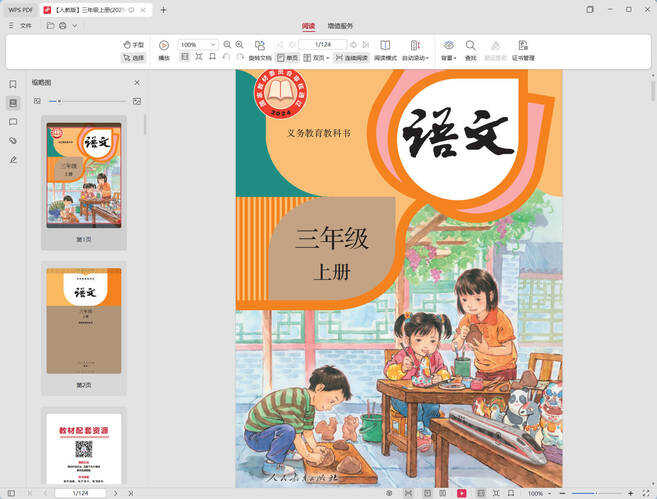Image resolution: width=657 pixels, height=499 pixels.
Task: Select the Hand tool (手型)
Action: [x=133, y=45]
